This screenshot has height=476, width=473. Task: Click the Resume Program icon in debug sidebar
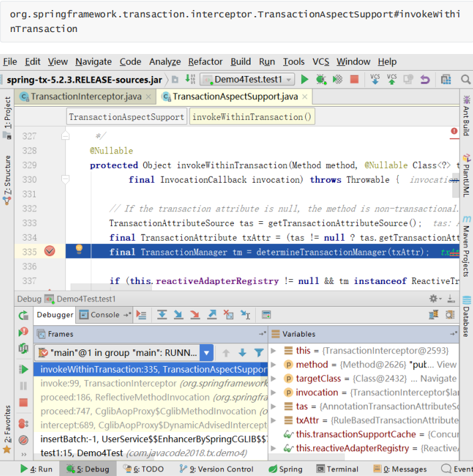[x=24, y=369]
